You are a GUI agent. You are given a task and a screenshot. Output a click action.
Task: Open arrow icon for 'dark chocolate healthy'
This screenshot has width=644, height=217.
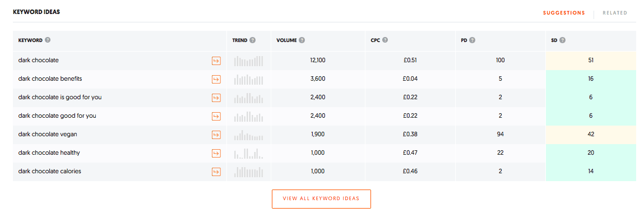pos(216,153)
